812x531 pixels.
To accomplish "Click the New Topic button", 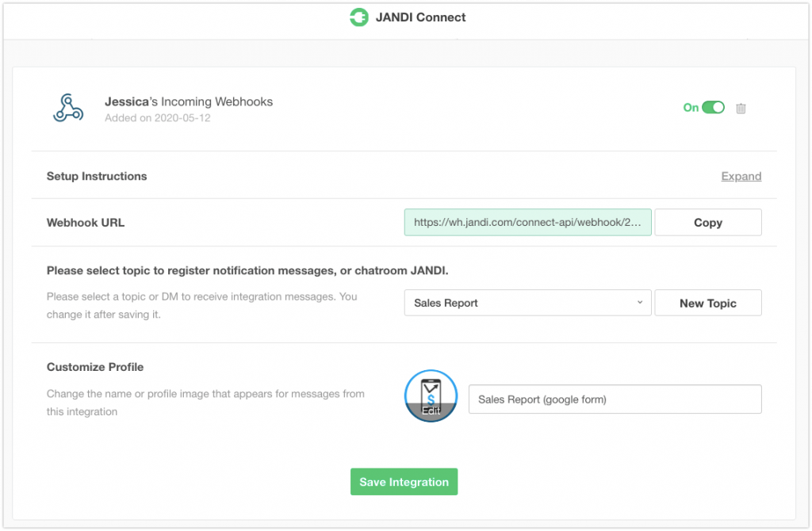I will 707,303.
